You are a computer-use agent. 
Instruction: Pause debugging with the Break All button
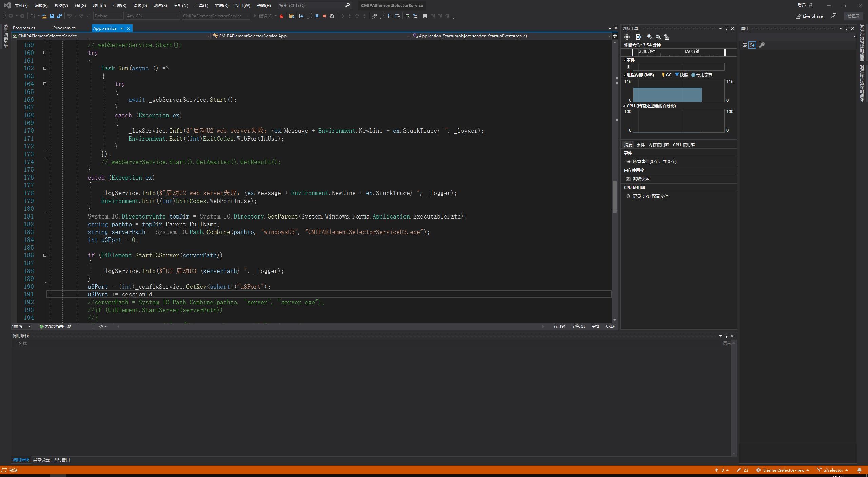pyautogui.click(x=317, y=16)
